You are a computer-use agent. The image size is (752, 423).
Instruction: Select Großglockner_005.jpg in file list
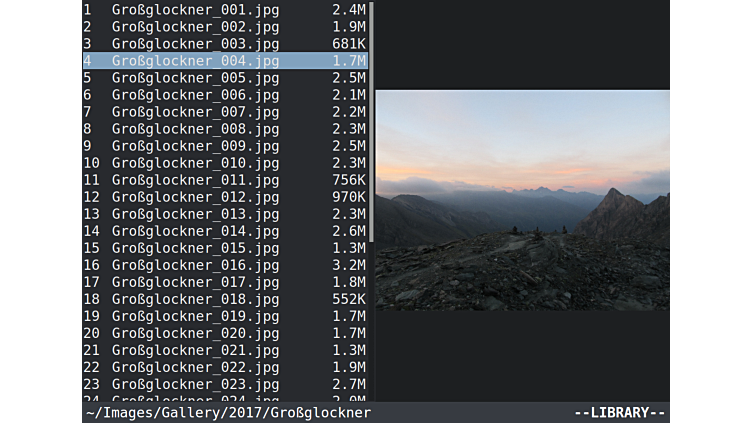coord(195,78)
